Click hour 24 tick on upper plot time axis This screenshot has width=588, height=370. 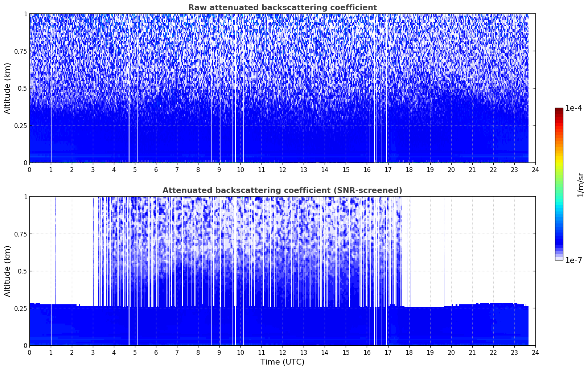click(535, 169)
